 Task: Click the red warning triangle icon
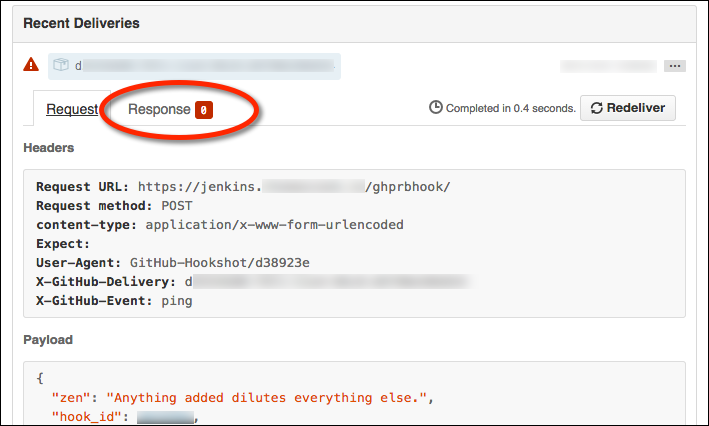31,64
